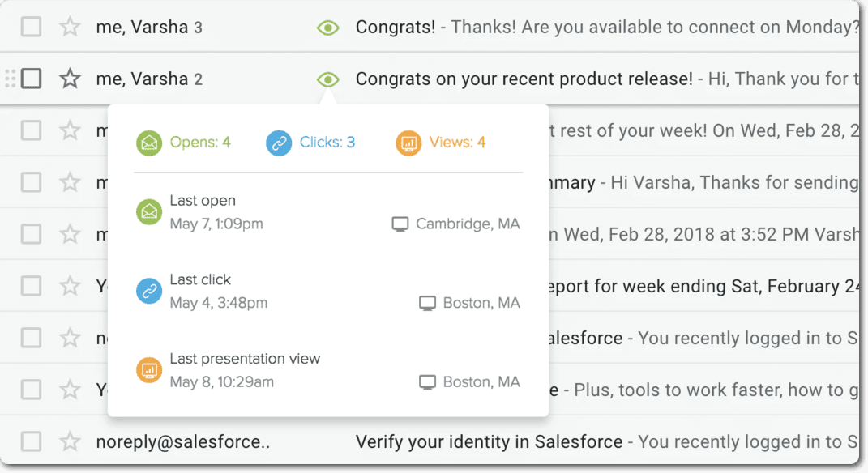Click the Views: 4 label
Viewport: 868px width, 473px height.
pyautogui.click(x=457, y=143)
